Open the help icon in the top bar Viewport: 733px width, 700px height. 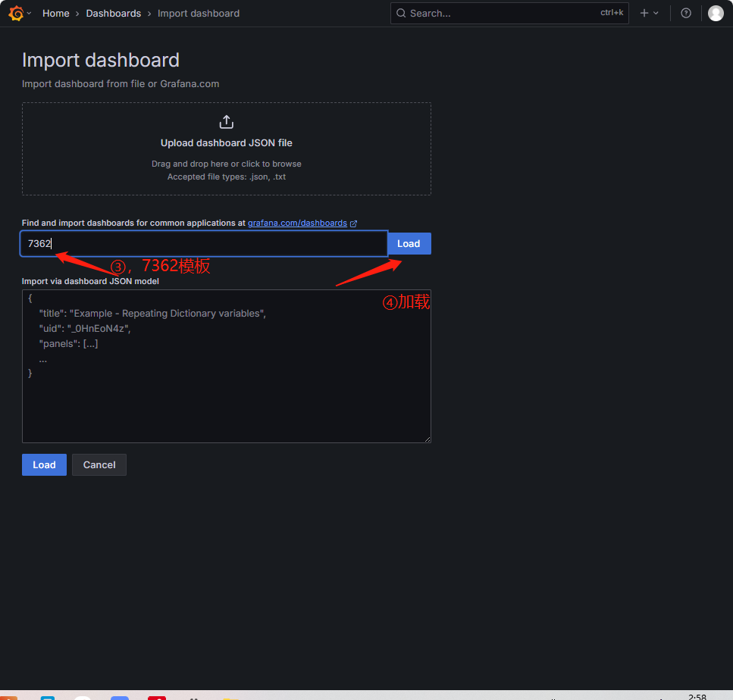[685, 13]
